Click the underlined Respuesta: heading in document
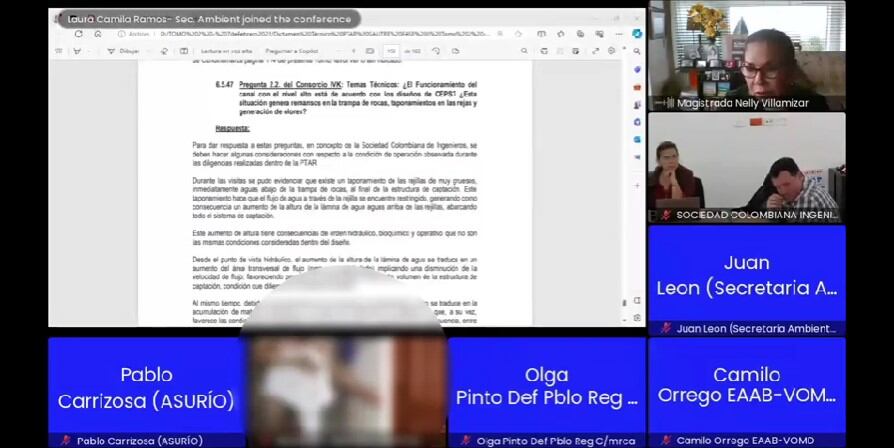This screenshot has width=894, height=448. click(x=233, y=128)
